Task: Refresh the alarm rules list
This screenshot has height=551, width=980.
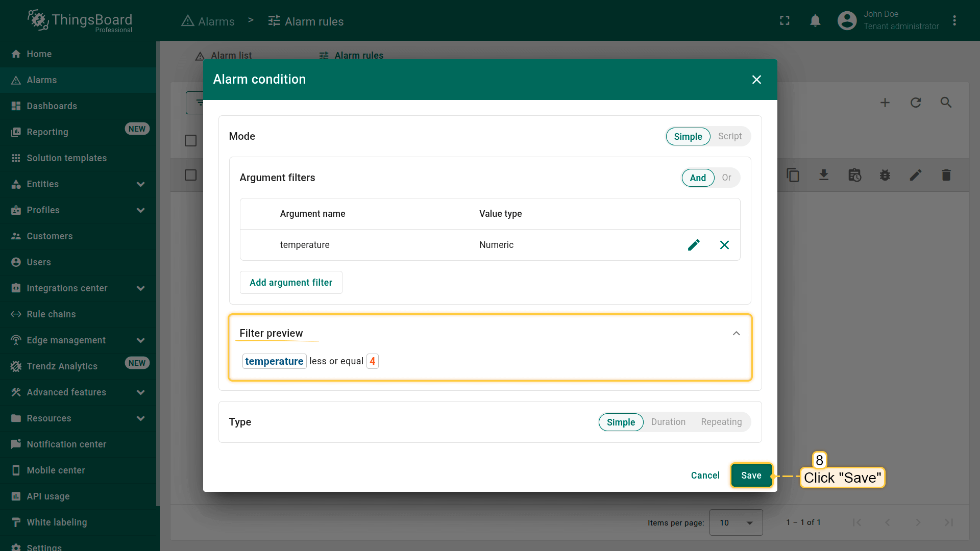Action: [916, 103]
